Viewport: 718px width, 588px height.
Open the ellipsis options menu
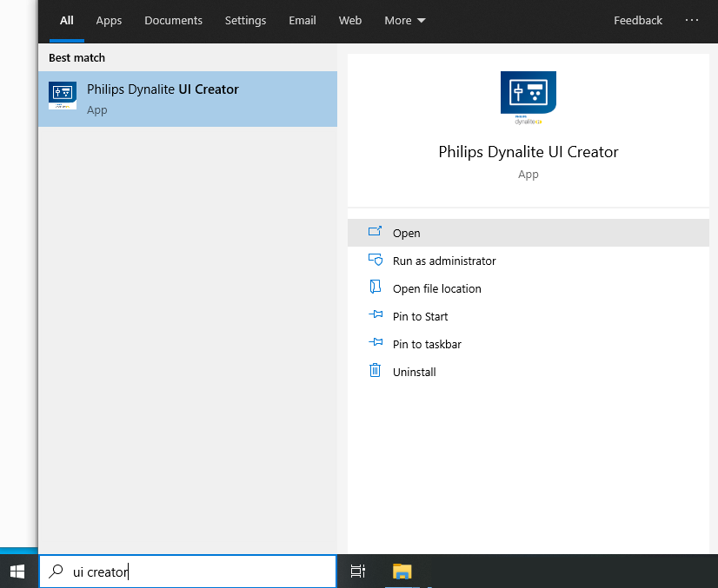coord(692,20)
